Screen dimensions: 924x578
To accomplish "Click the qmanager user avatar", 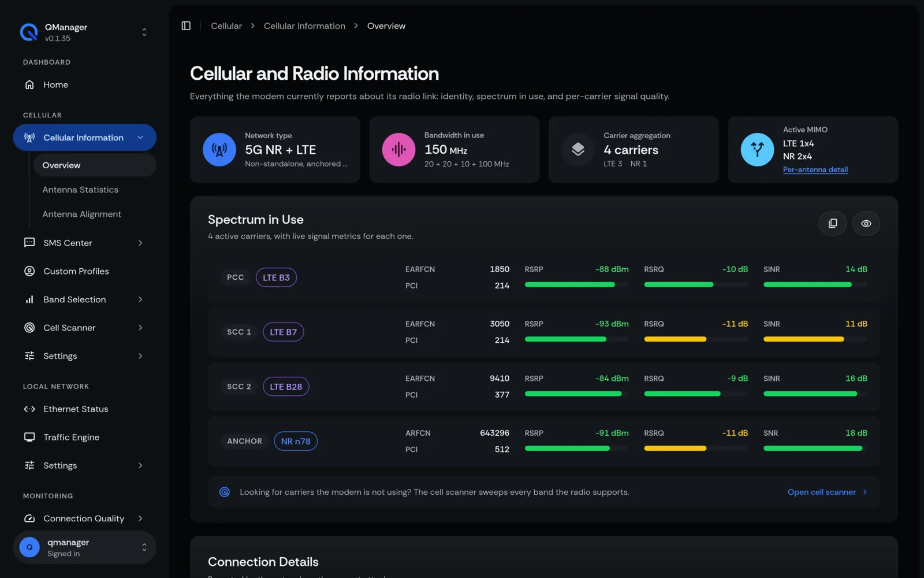I will (x=29, y=547).
